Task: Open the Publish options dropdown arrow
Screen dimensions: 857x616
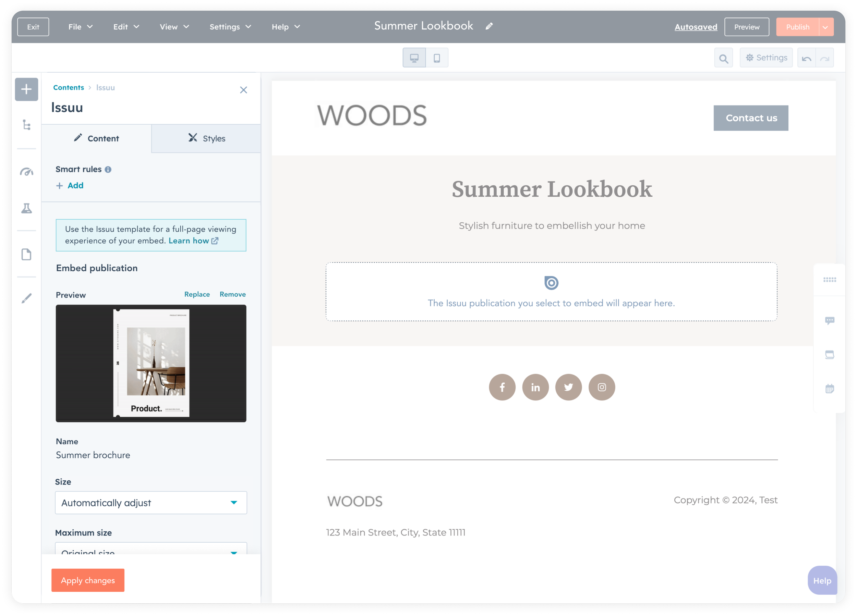Action: (826, 27)
